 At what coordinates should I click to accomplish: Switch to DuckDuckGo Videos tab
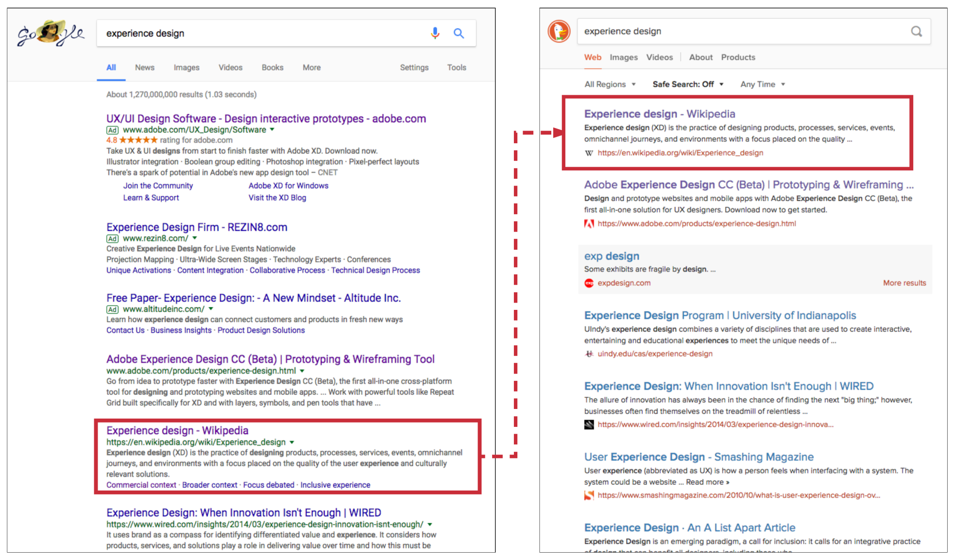click(x=659, y=57)
